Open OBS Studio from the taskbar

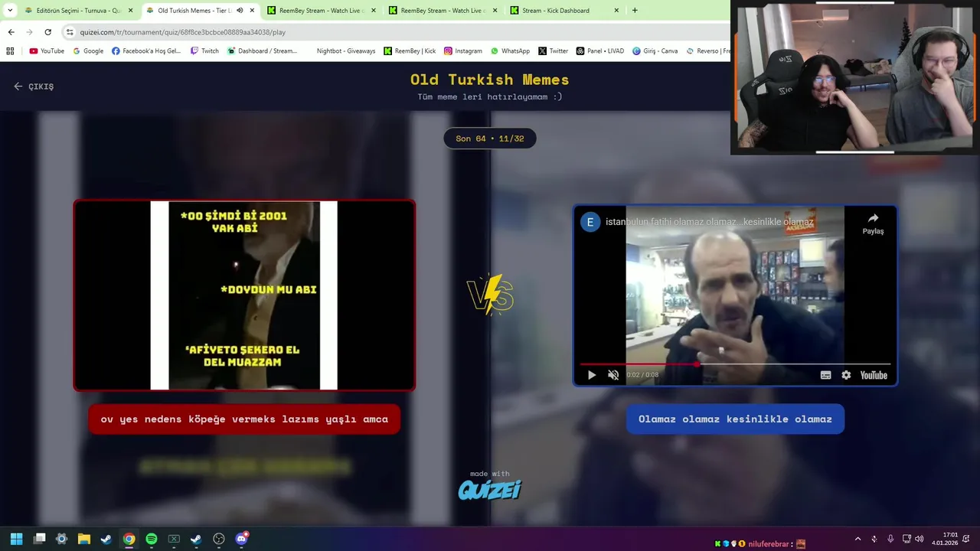pyautogui.click(x=219, y=539)
